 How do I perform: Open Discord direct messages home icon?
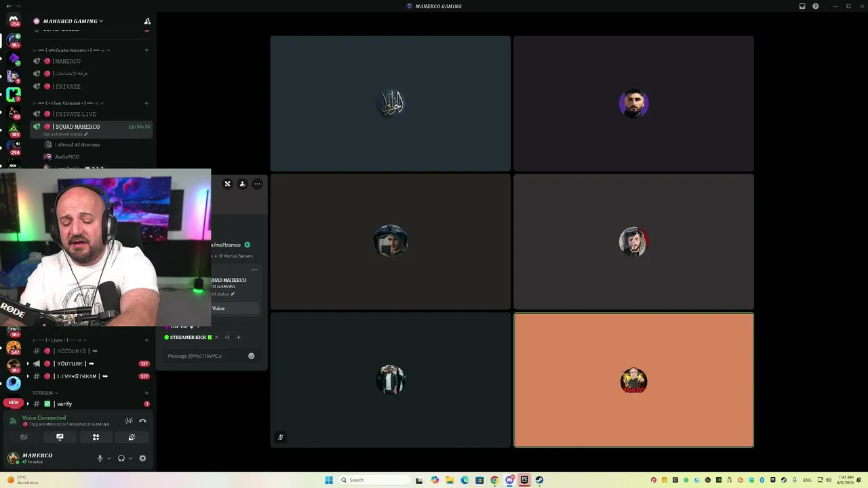13,20
